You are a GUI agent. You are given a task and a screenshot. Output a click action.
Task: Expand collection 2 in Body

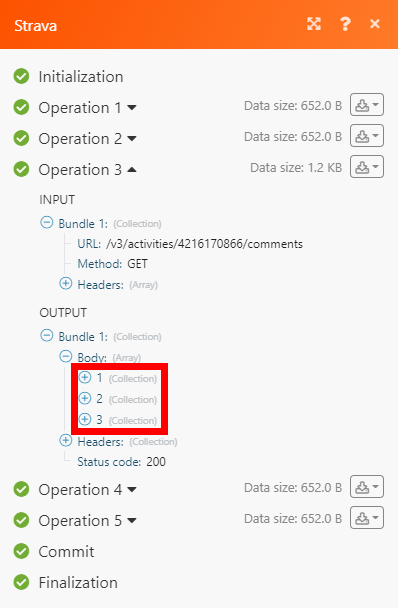pyautogui.click(x=85, y=398)
